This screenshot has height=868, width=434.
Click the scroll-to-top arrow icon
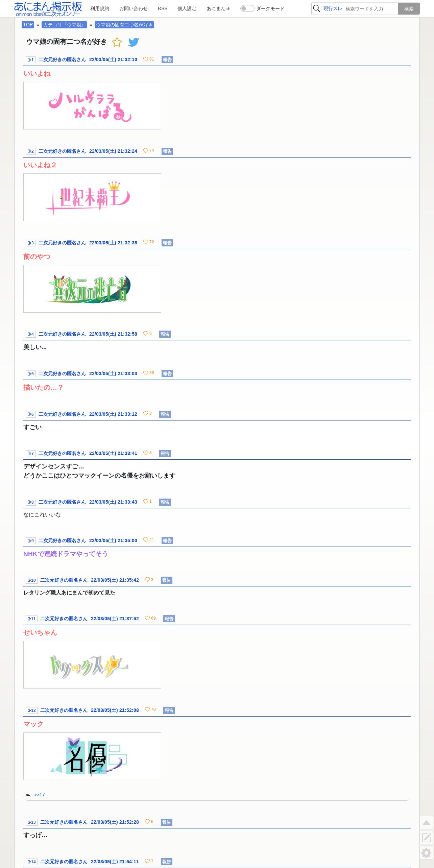tap(427, 823)
